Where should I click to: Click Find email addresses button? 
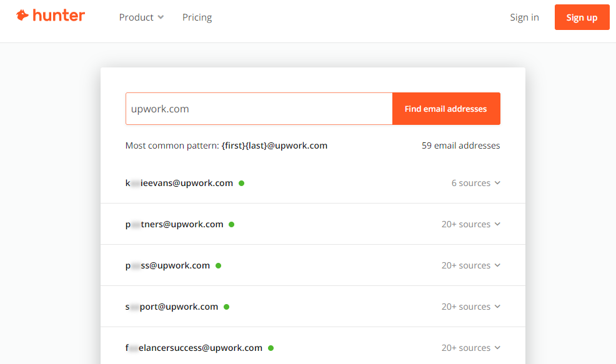tap(445, 109)
